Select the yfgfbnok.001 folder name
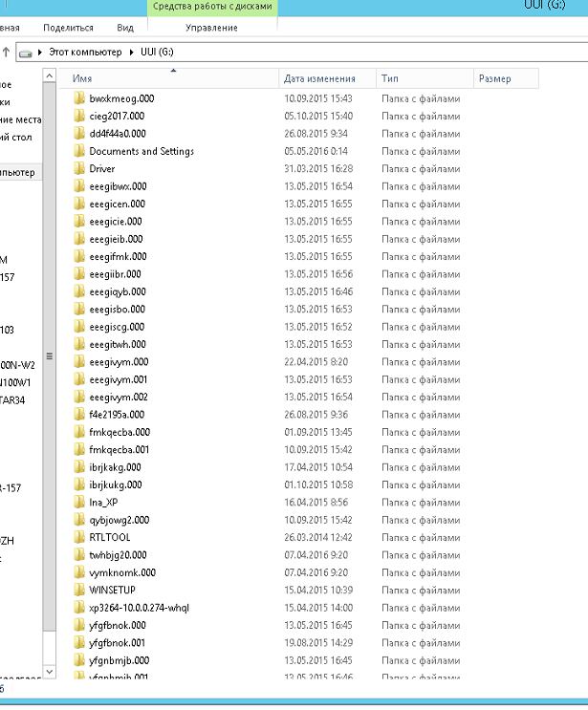 118,643
